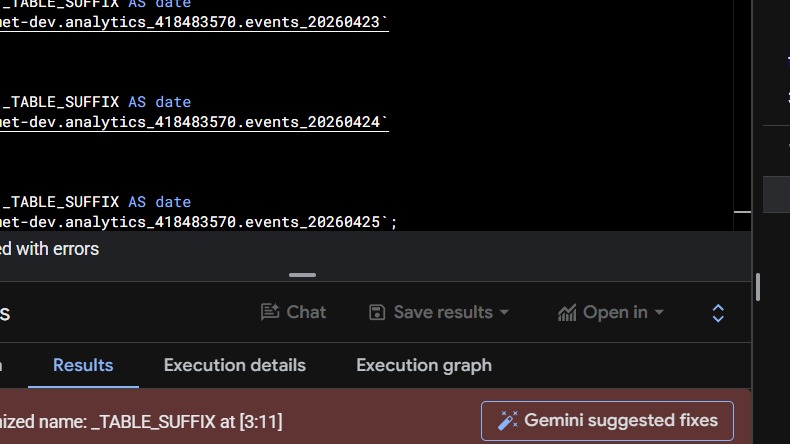Select the Execution graph tab
This screenshot has width=790, height=444.
[424, 365]
